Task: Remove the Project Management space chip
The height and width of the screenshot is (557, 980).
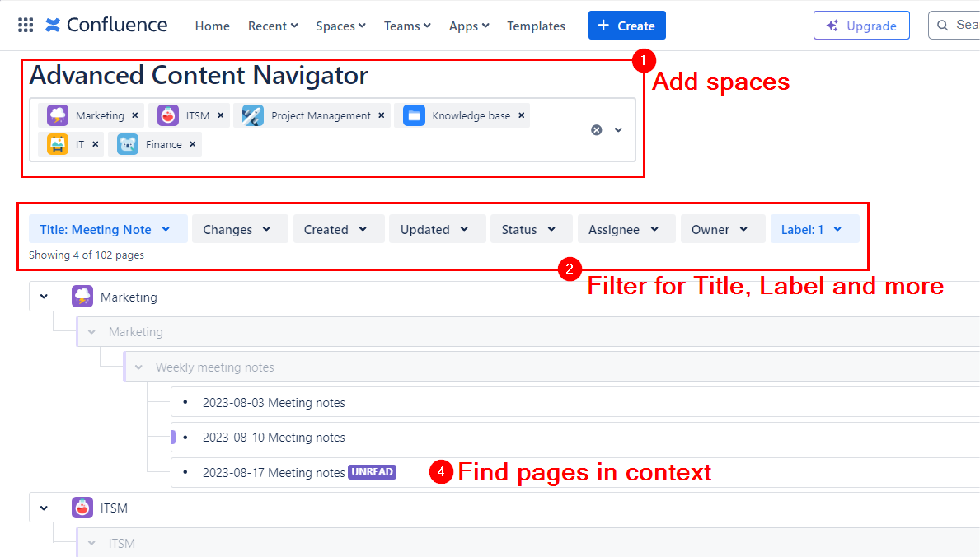Action: (x=382, y=115)
